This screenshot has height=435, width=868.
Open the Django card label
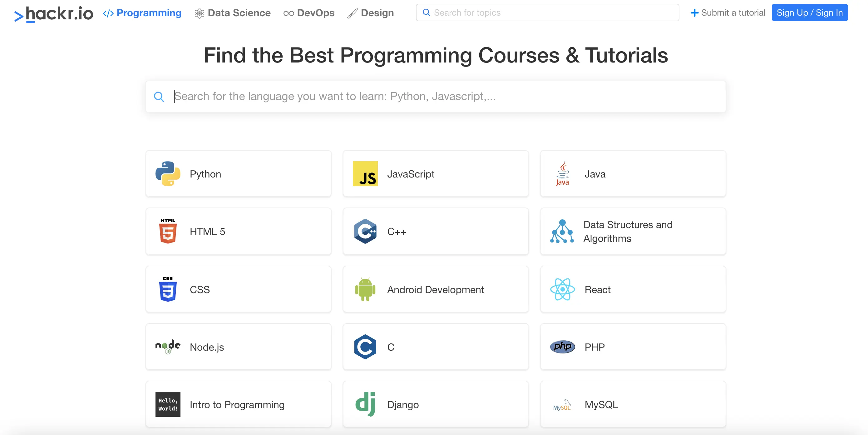(403, 405)
